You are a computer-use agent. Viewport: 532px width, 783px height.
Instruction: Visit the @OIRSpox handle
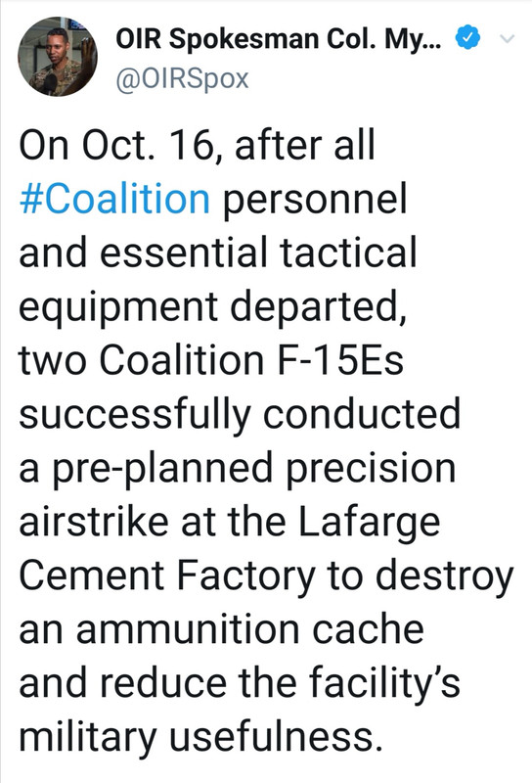182,79
